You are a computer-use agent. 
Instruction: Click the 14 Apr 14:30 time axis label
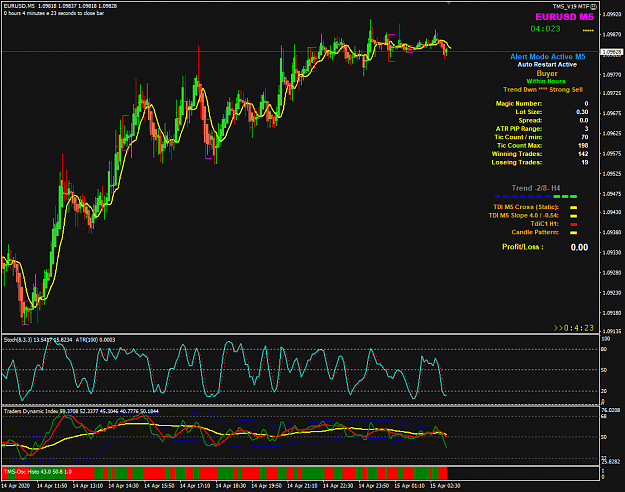click(x=124, y=486)
